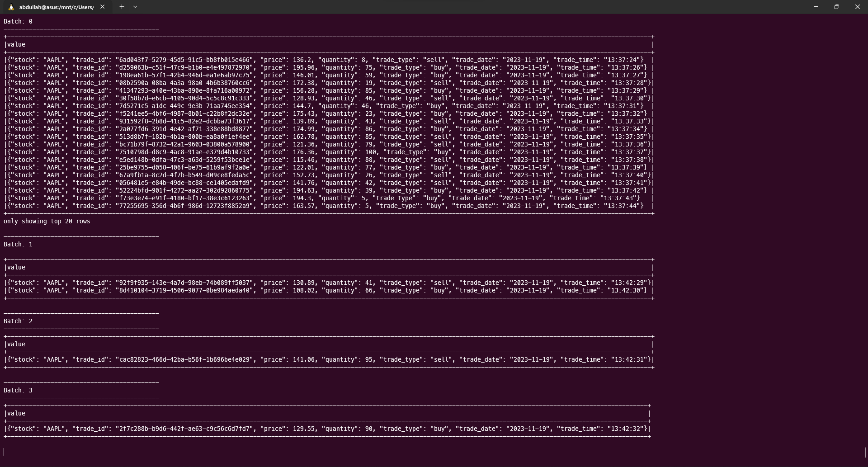This screenshot has width=868, height=467.
Task: Click the "value" column header in Batch 0
Action: coord(16,44)
